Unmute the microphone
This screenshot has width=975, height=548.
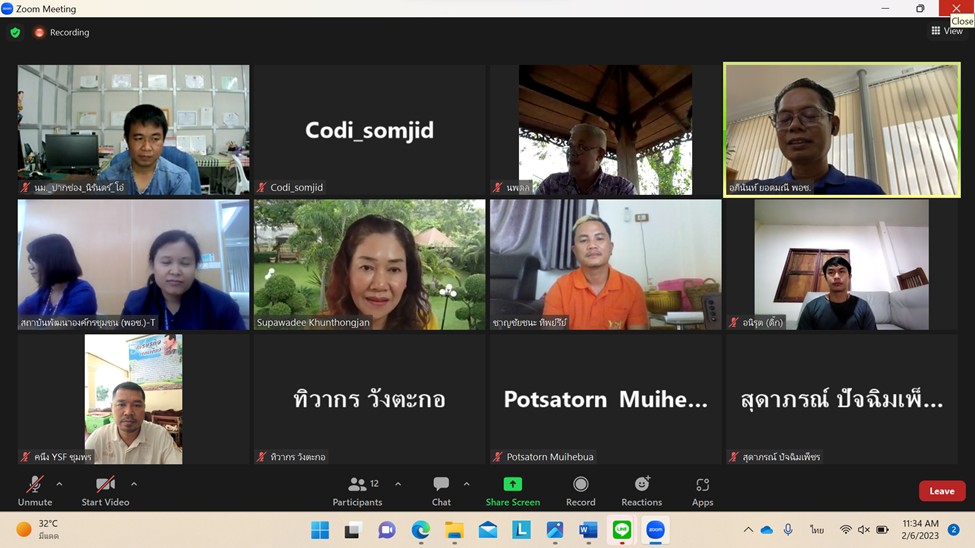34,485
